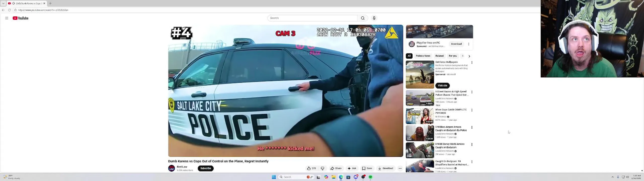Screen dimensions: 644x181
Task: Save the video to a playlist
Action: [367, 168]
